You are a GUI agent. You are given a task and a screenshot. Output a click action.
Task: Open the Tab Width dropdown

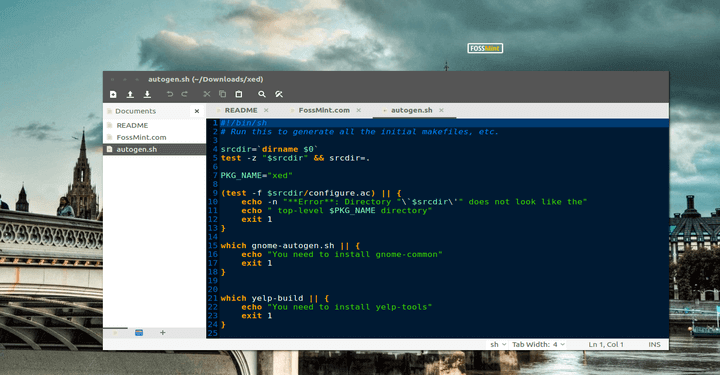click(538, 344)
